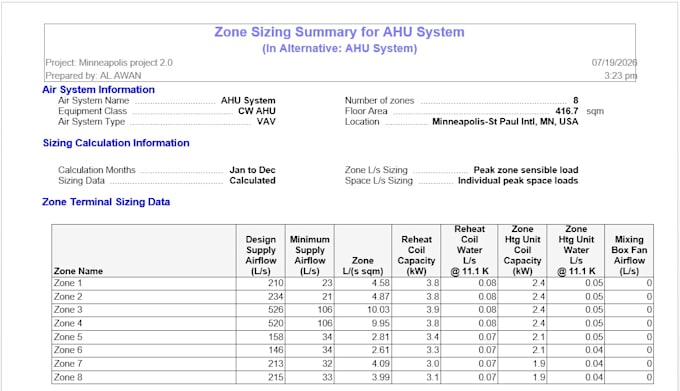Click Zone 5 reheat coil capacity '3.4'
The height and width of the screenshot is (391, 680).
coord(432,337)
